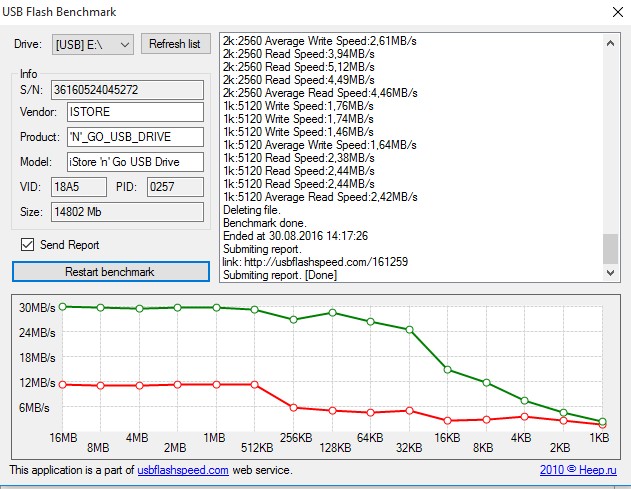Click the log scrollbar up arrow
Viewport: 631px width, 489px height.
click(610, 42)
